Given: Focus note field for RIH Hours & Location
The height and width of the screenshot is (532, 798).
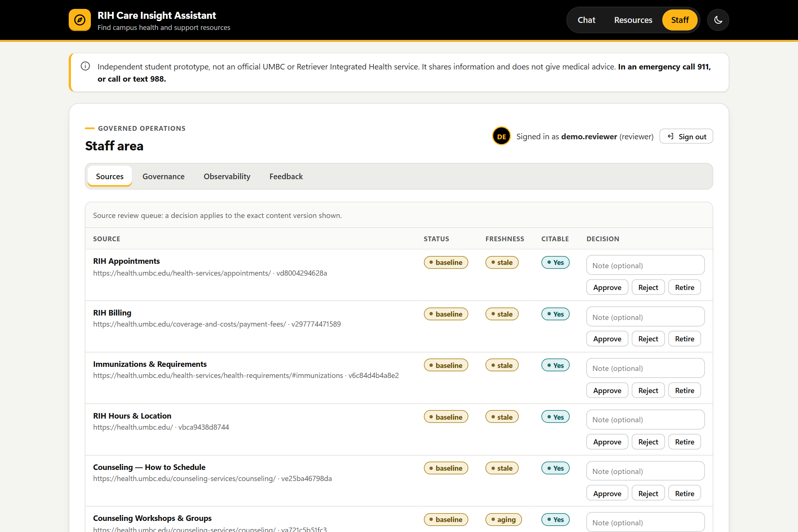Looking at the screenshot, I should click(x=645, y=419).
